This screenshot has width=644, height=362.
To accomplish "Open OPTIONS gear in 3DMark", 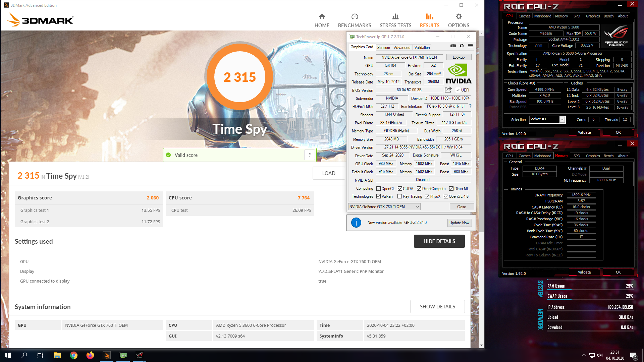I will [x=459, y=20].
